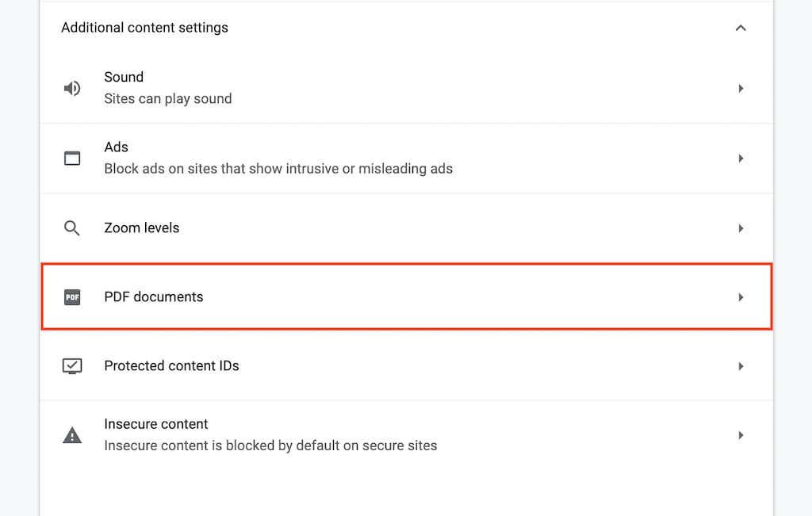Viewport: 812px width, 516px height.
Task: Click the PDF file icon
Action: tap(72, 297)
